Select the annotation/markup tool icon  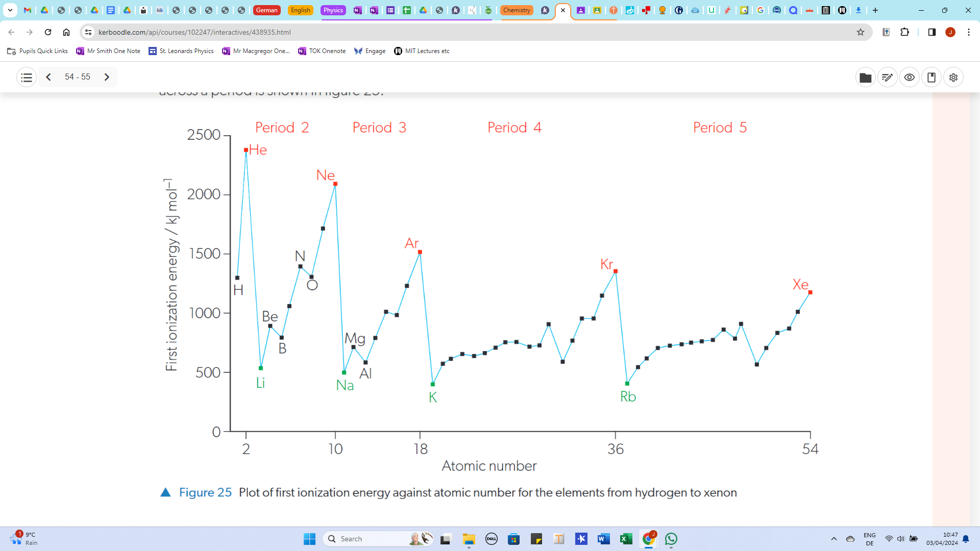point(888,76)
